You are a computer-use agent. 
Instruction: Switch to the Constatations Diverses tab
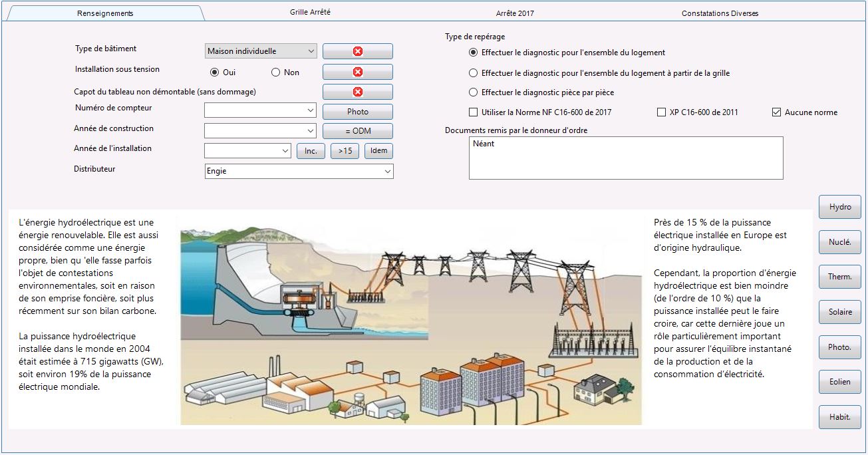click(x=720, y=13)
